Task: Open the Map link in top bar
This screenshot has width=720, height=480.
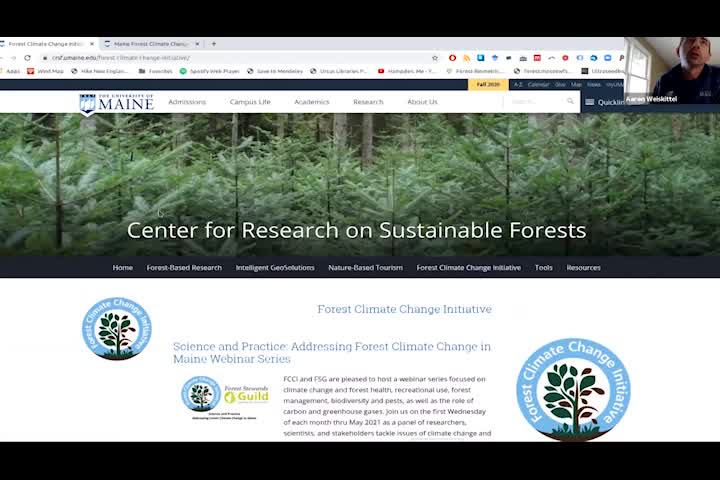Action: pos(576,85)
